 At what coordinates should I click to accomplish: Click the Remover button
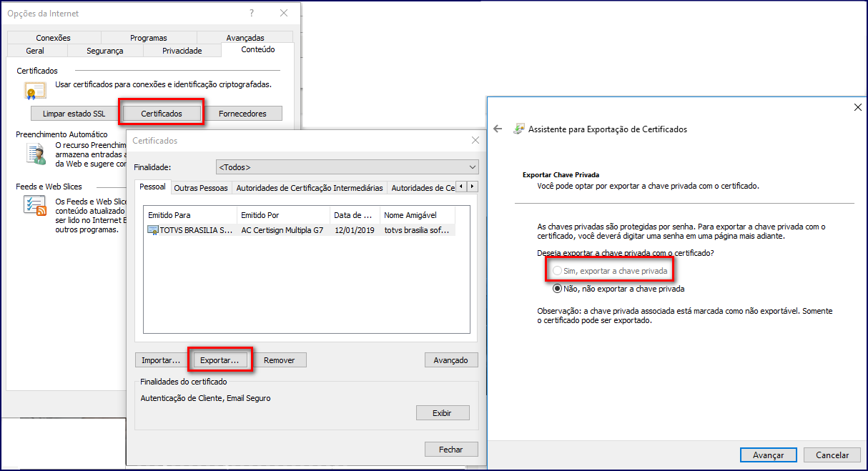(x=280, y=360)
